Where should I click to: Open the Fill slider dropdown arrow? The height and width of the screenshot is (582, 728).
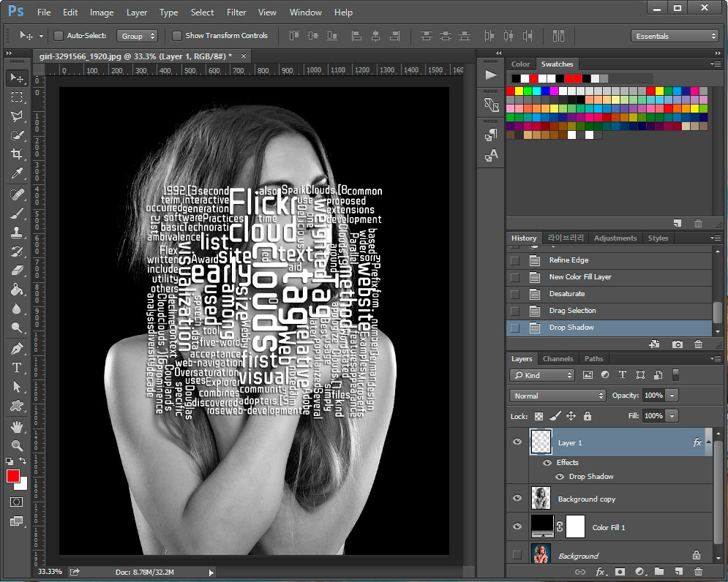click(x=672, y=416)
